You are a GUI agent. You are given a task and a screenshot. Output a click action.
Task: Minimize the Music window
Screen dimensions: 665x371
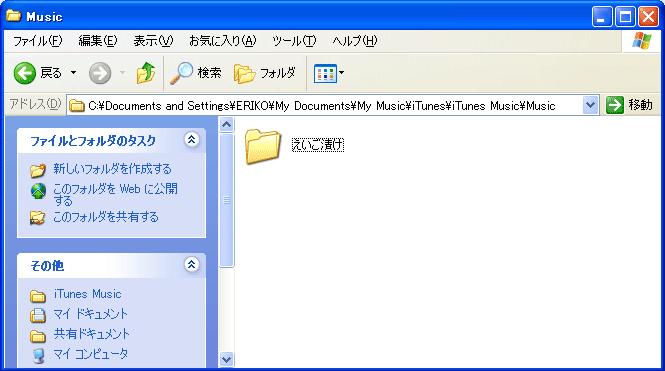[x=602, y=17]
